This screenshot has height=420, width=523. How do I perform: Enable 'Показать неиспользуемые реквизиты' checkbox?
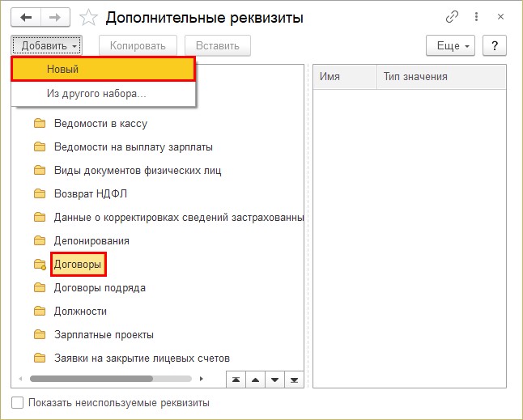click(x=18, y=402)
